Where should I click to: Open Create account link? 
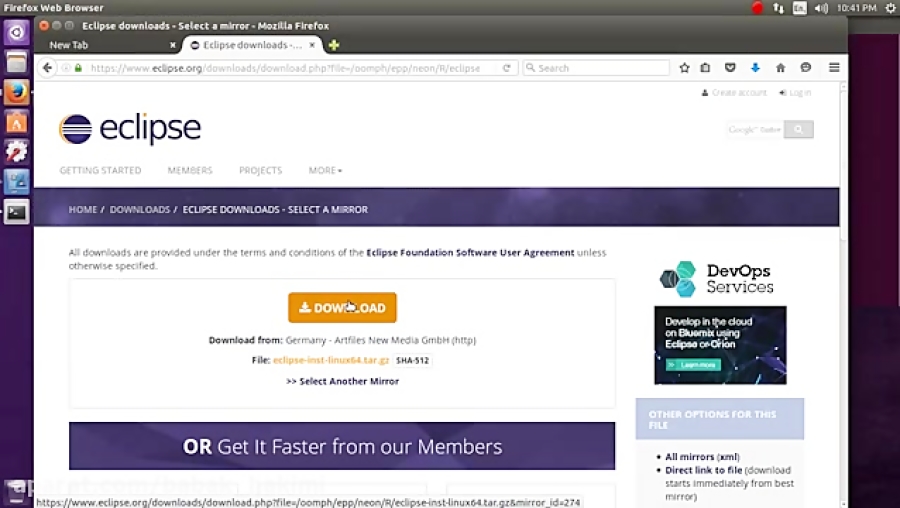click(x=734, y=92)
